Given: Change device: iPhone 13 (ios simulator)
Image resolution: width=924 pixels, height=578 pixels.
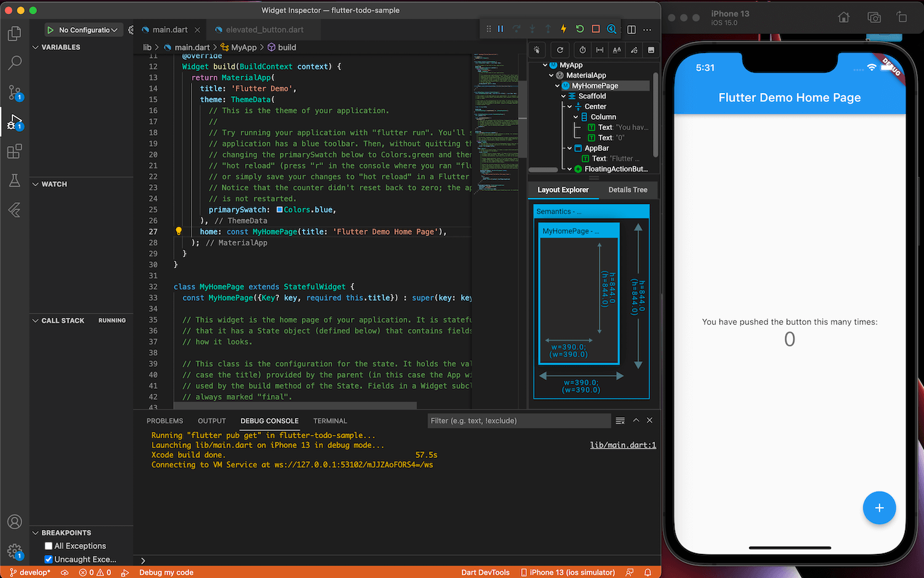Looking at the screenshot, I should click(567, 572).
